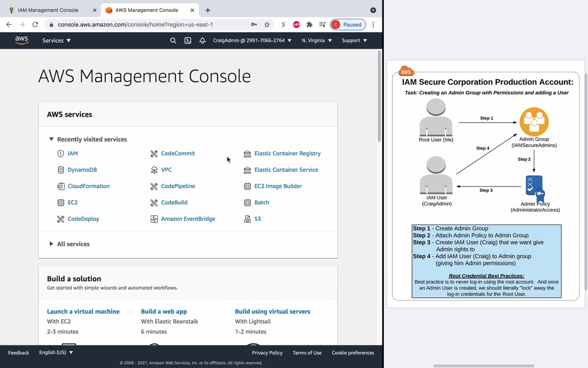The height and width of the screenshot is (368, 588).
Task: Close the AWS Management Console tab
Action: tap(192, 10)
